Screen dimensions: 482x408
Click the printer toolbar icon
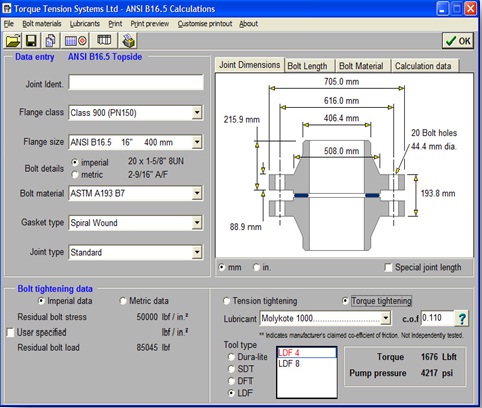[128, 41]
